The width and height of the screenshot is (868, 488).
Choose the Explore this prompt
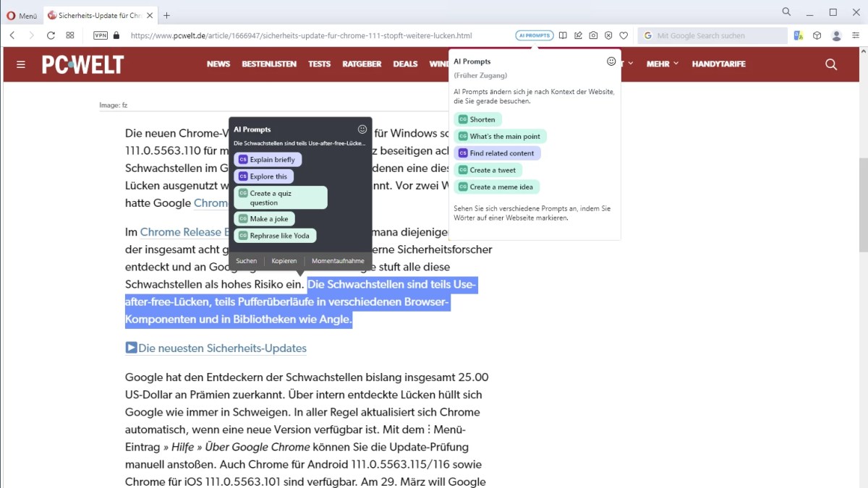pyautogui.click(x=264, y=176)
